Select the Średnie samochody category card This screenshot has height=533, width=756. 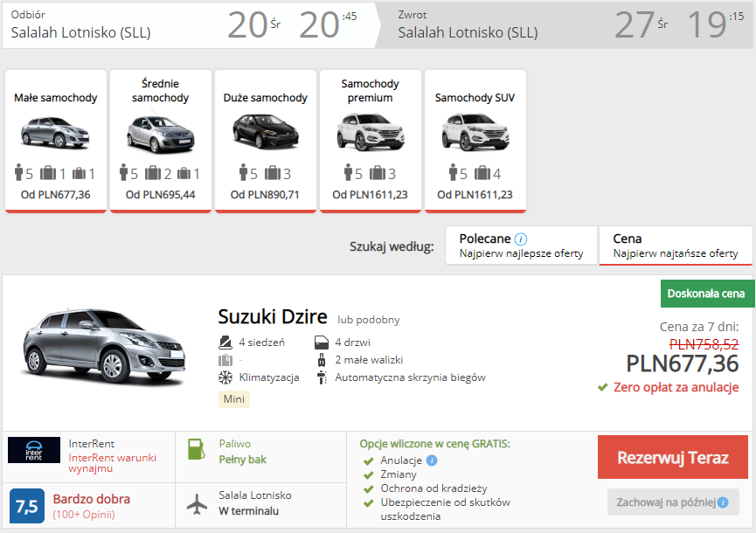point(160,141)
